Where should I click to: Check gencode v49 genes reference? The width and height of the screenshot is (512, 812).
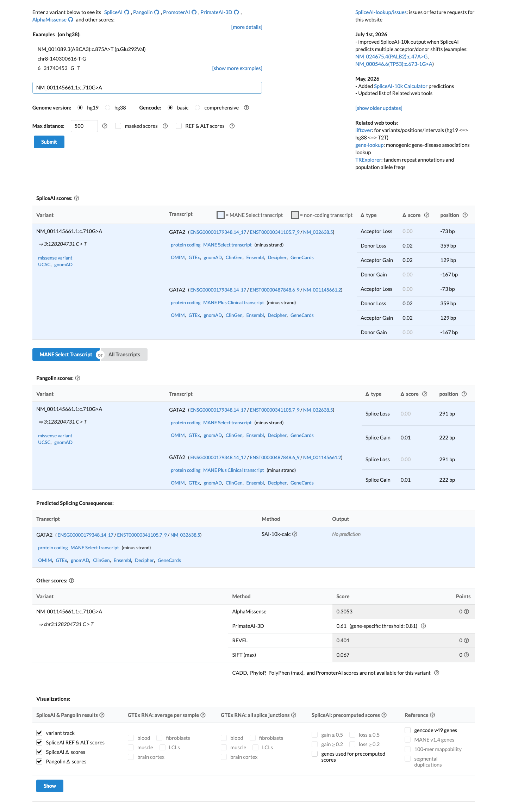pyautogui.click(x=408, y=730)
